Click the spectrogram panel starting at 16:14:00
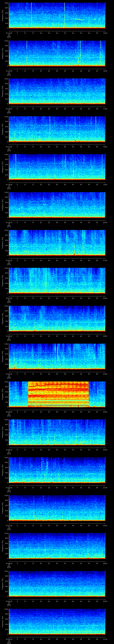 (x=57, y=16)
